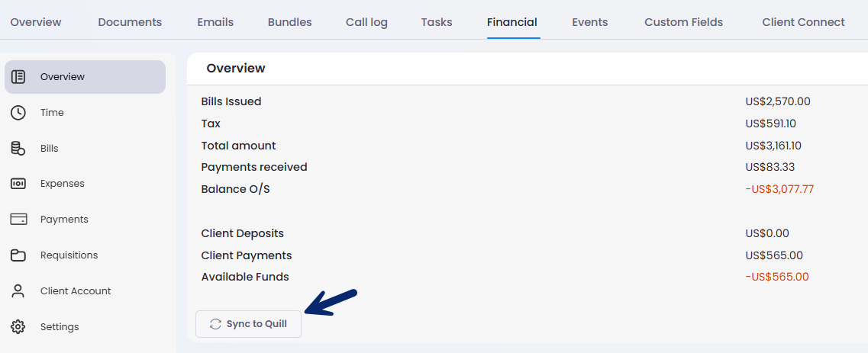Click the Bills coin-stack icon

(18, 148)
